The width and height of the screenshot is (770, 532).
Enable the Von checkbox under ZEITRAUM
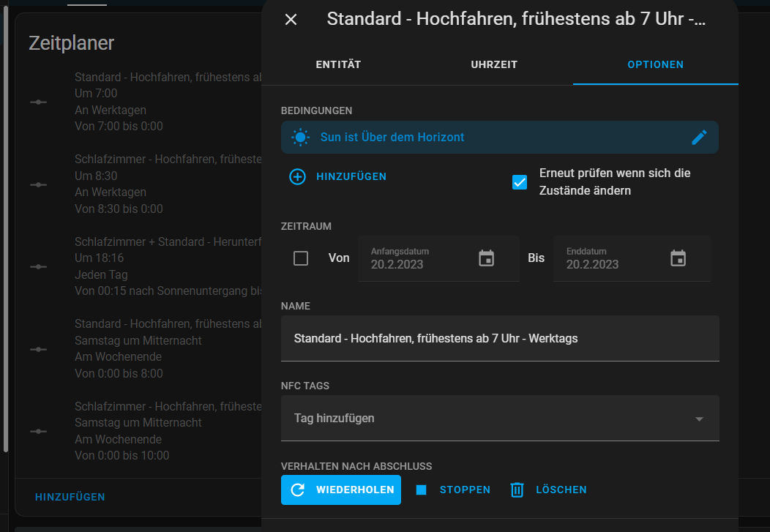300,258
